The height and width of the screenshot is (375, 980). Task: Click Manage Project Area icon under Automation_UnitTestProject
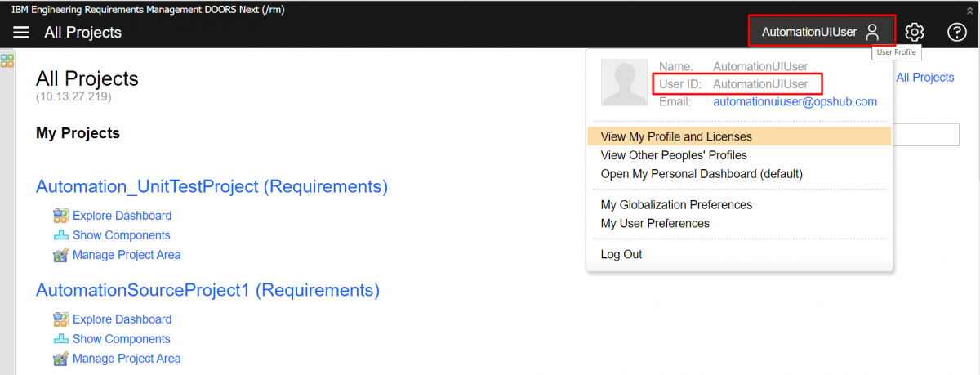pyautogui.click(x=60, y=255)
